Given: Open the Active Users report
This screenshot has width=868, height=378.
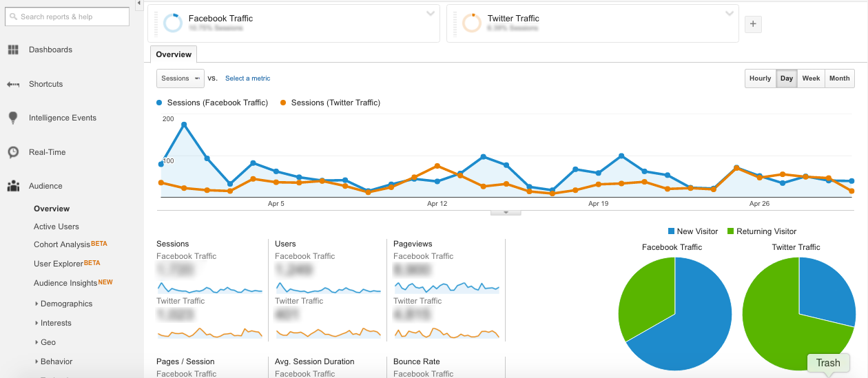Looking at the screenshot, I should point(56,227).
